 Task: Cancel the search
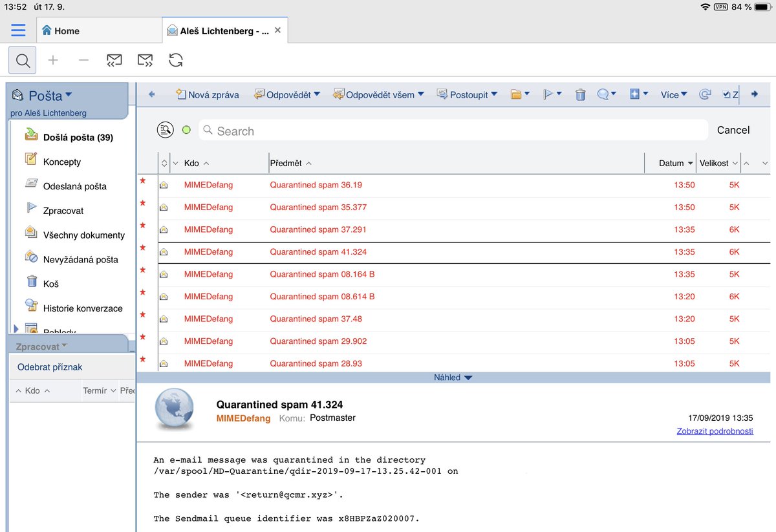pos(733,130)
